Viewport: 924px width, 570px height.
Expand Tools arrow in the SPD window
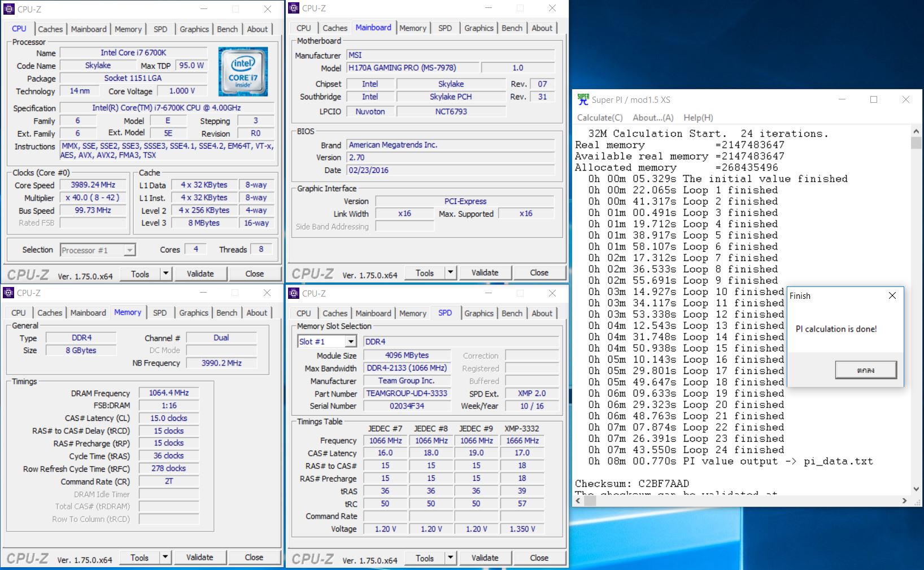(450, 558)
